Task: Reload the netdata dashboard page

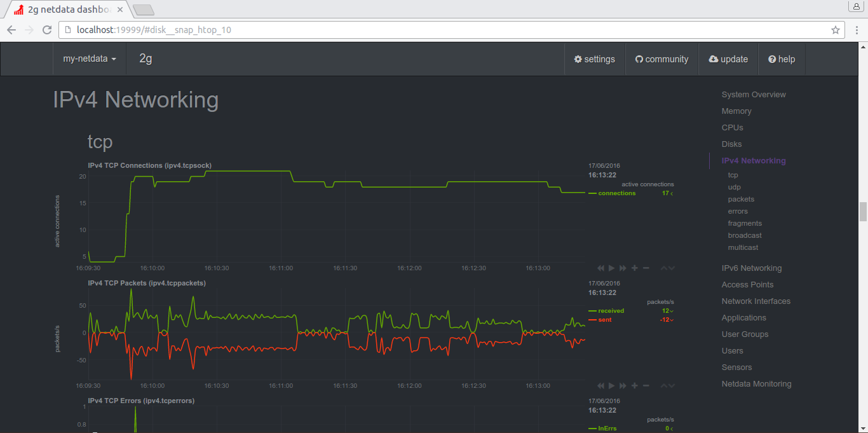Action: pos(47,30)
